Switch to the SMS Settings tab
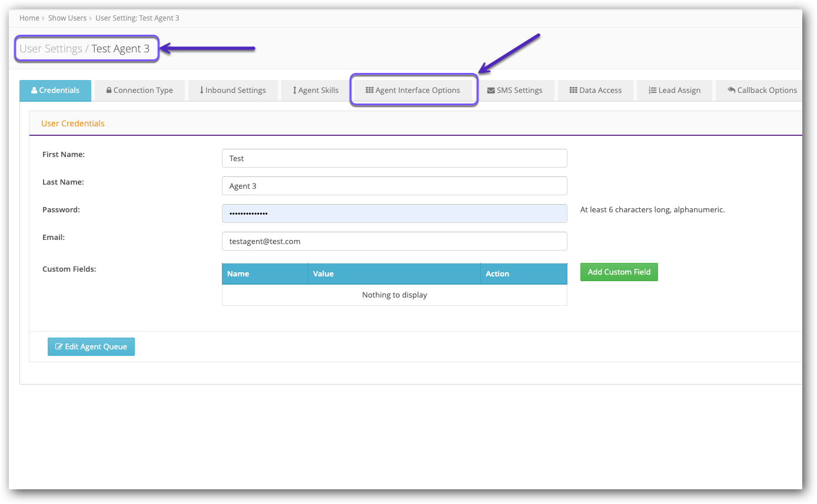 pyautogui.click(x=516, y=90)
